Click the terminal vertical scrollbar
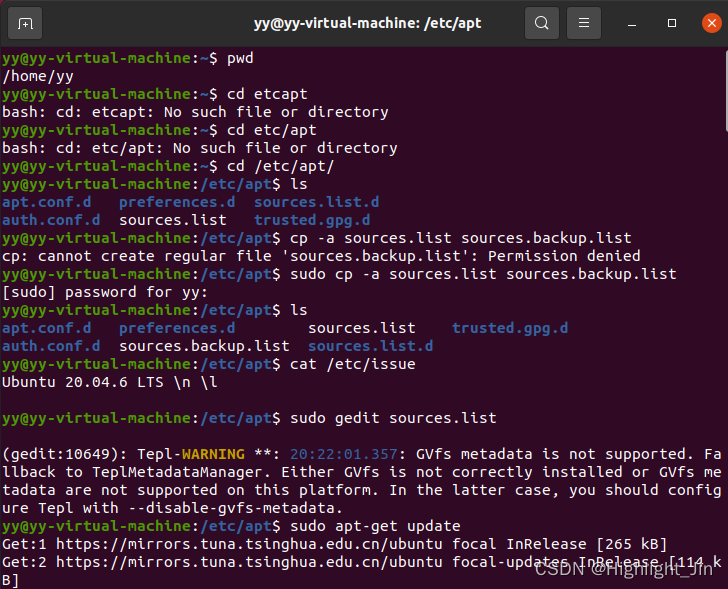This screenshot has height=589, width=728. pos(725,91)
